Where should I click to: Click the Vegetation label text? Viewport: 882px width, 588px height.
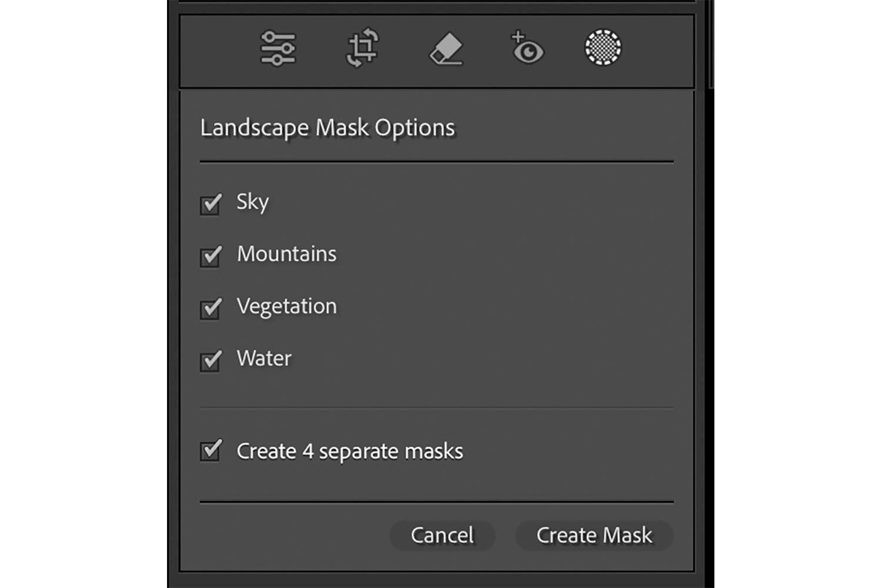(286, 306)
